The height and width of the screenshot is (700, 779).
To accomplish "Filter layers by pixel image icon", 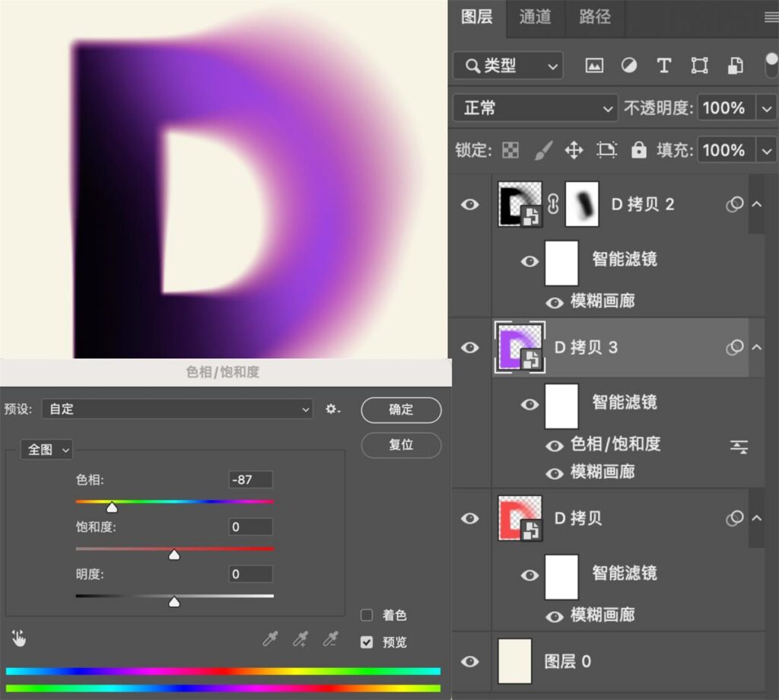I will (594, 65).
